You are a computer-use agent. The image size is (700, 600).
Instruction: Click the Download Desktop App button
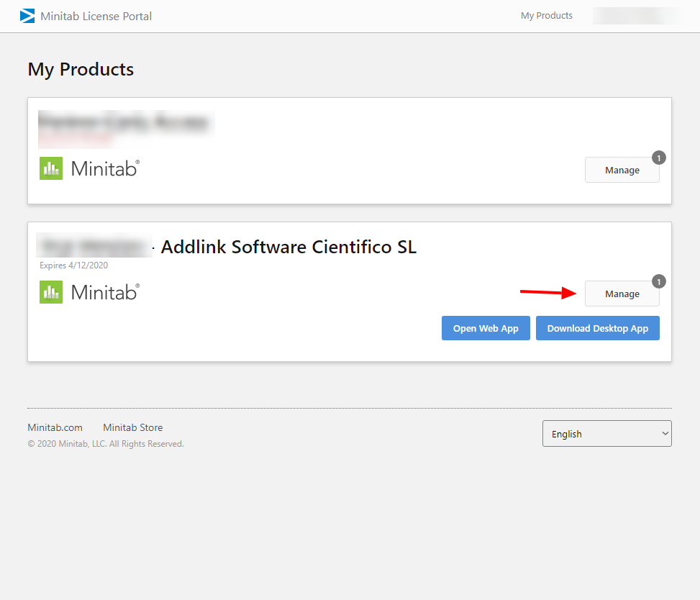tap(597, 328)
